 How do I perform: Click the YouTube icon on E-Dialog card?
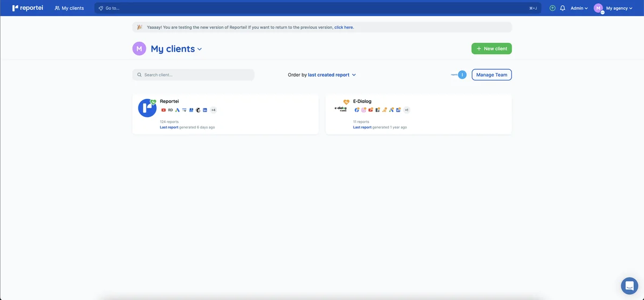[x=371, y=110]
